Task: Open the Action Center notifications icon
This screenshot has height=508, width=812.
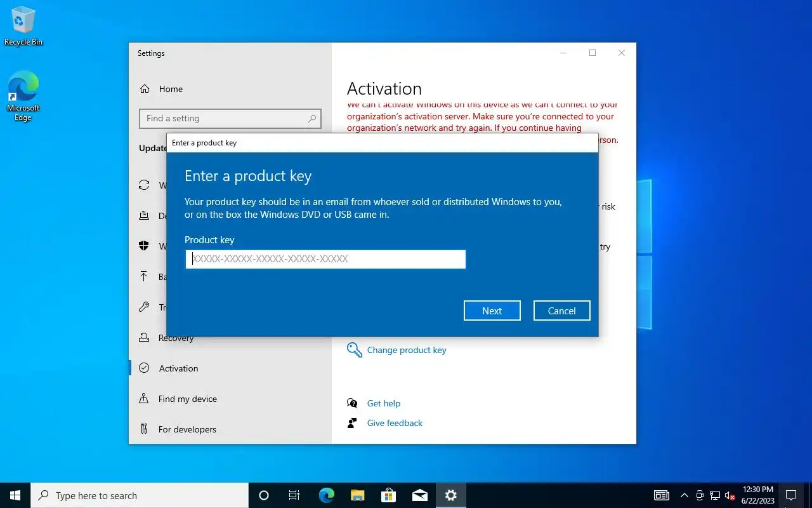Action: coord(791,495)
